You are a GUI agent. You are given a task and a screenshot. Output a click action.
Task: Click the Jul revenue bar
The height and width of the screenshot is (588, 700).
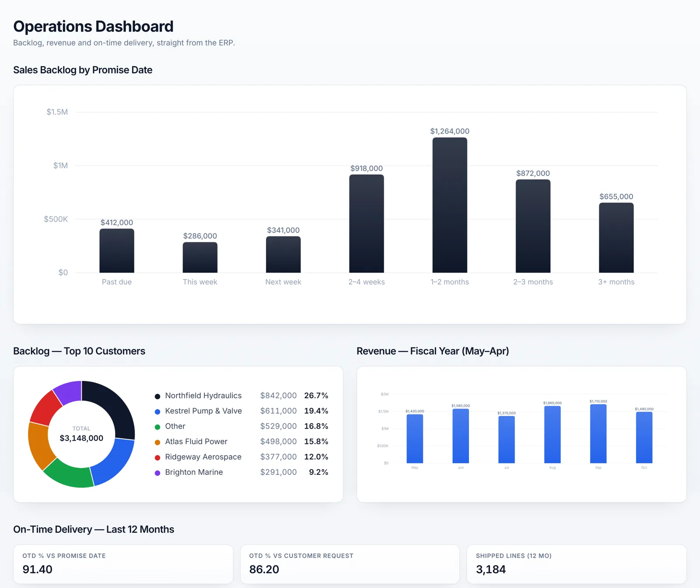[507, 439]
